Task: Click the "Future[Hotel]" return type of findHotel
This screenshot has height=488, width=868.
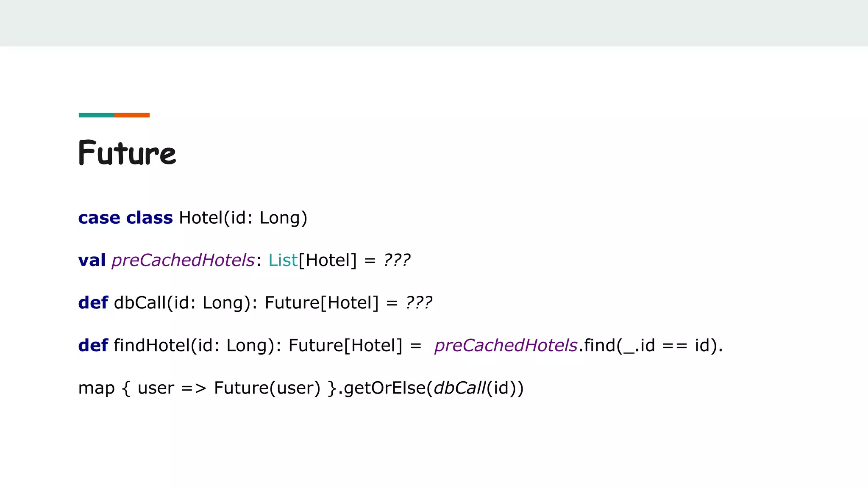Action: [x=345, y=345]
